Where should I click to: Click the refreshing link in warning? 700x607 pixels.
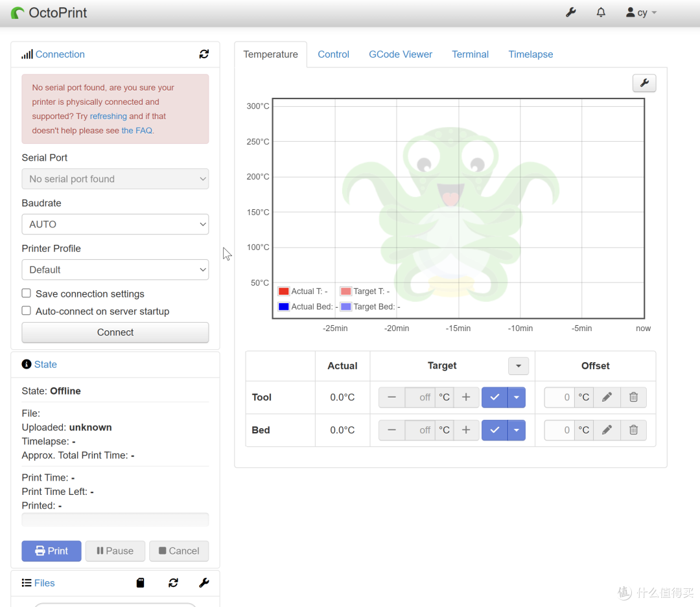(108, 116)
